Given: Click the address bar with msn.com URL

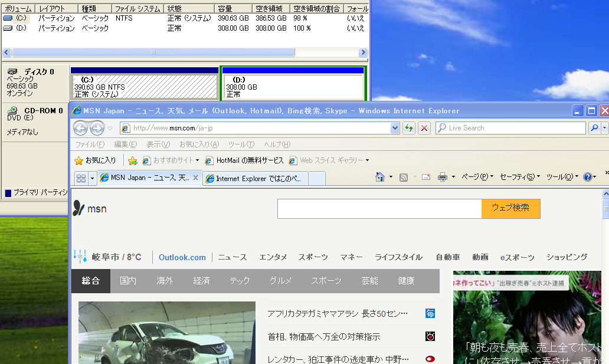Looking at the screenshot, I should point(255,128).
